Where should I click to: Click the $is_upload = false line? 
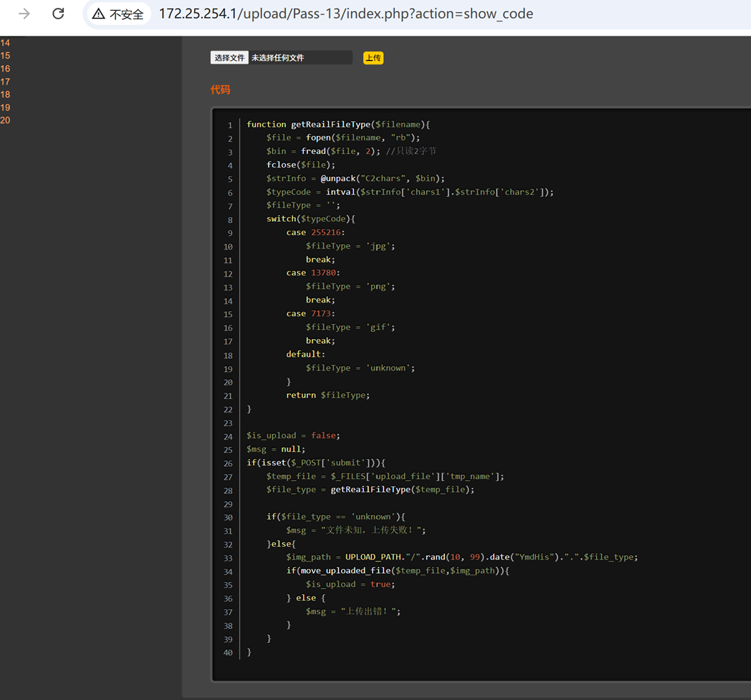[293, 435]
